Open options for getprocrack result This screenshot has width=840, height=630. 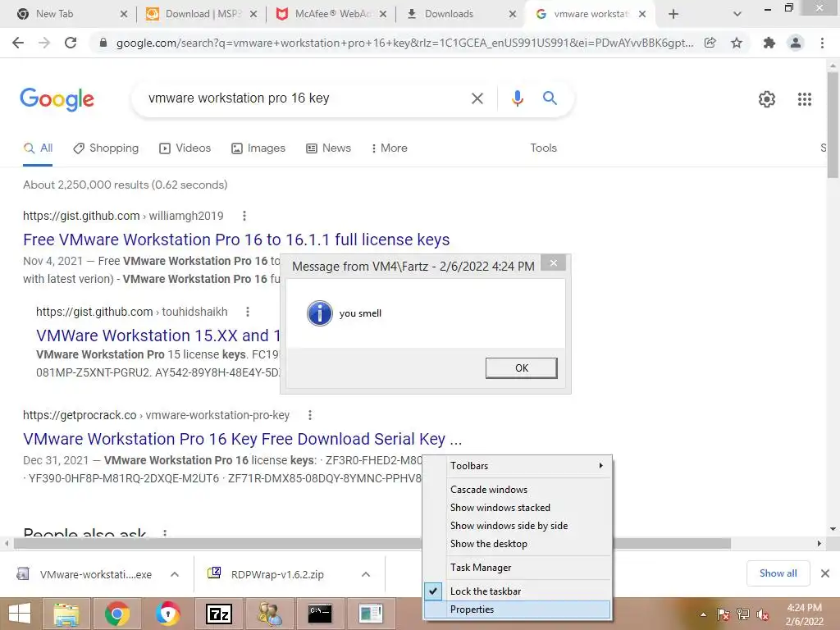coord(309,415)
